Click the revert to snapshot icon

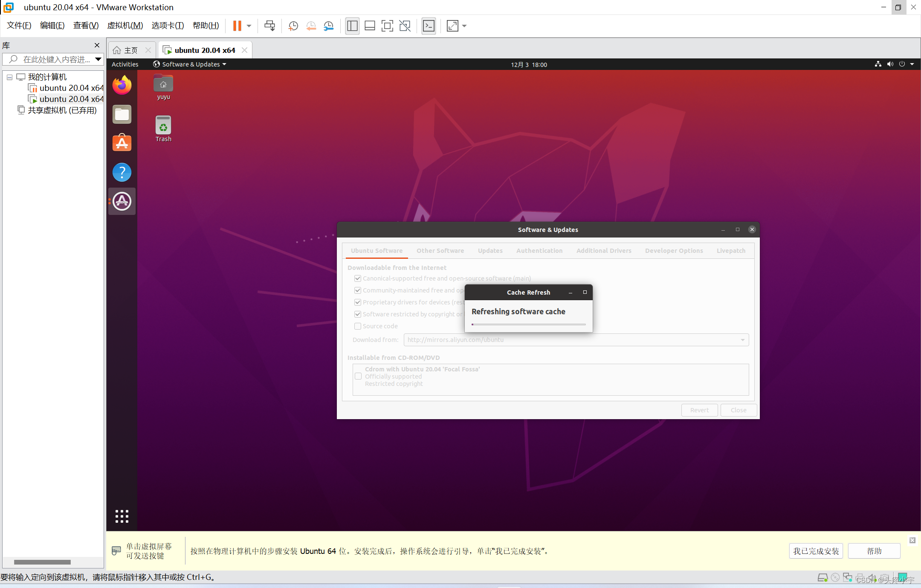(x=311, y=26)
